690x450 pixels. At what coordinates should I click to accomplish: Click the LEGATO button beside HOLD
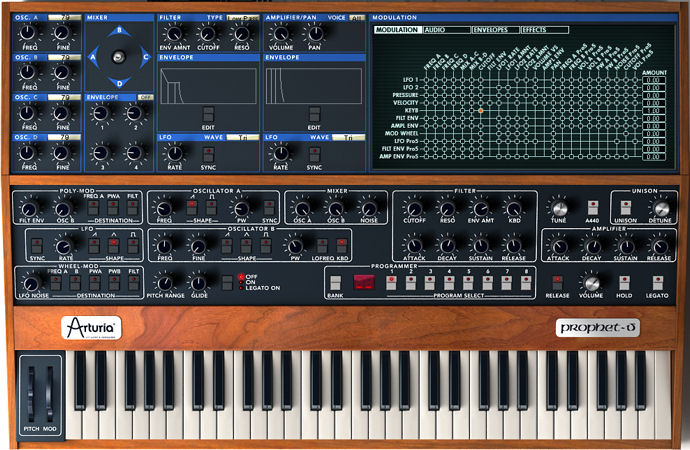pos(657,282)
